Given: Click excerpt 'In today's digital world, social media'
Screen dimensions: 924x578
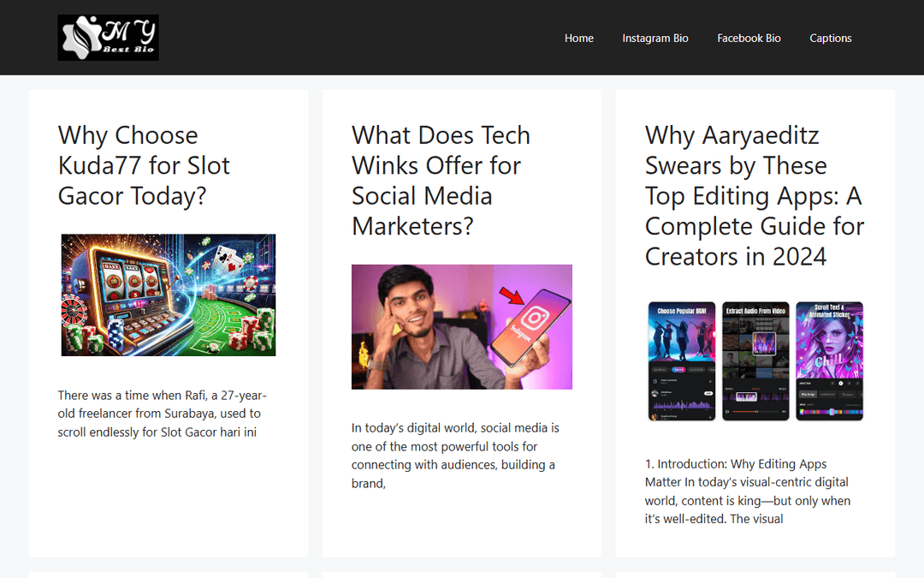Looking at the screenshot, I should (x=455, y=456).
